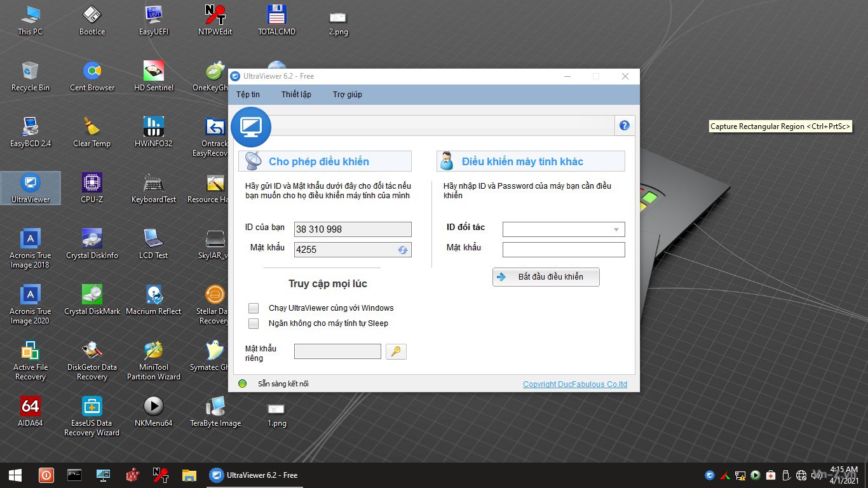Screen dimensions: 868x488
Task: Select the UltraViewer desktop icon
Action: [30, 188]
